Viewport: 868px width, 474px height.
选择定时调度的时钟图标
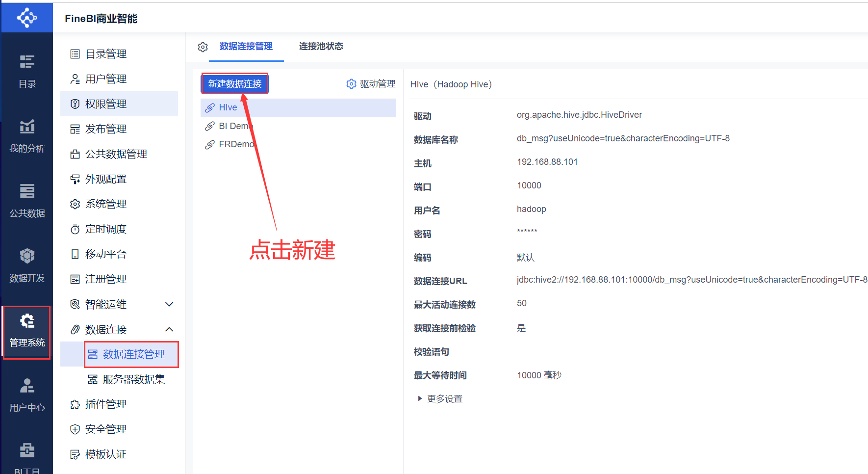[75, 229]
